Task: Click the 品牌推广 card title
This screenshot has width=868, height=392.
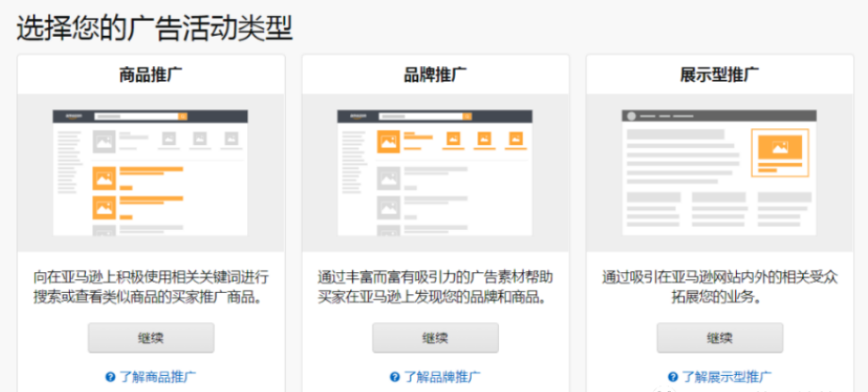Action: click(435, 74)
